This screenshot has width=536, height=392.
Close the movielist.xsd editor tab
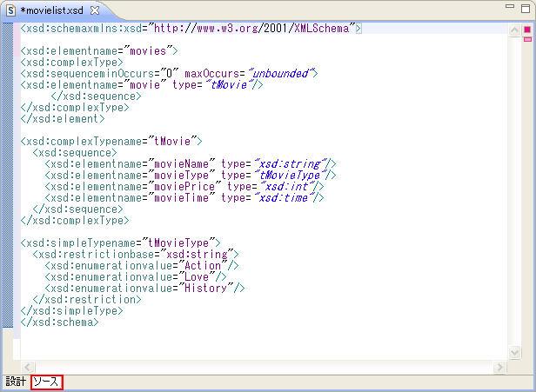tap(95, 10)
